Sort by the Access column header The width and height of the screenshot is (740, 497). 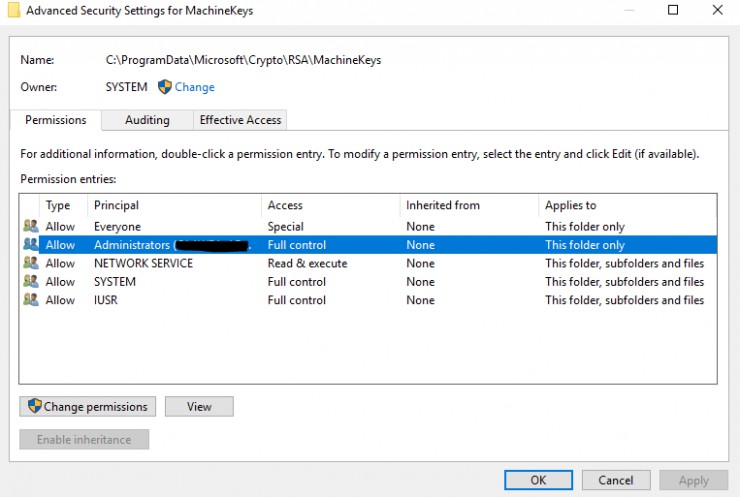pos(330,205)
